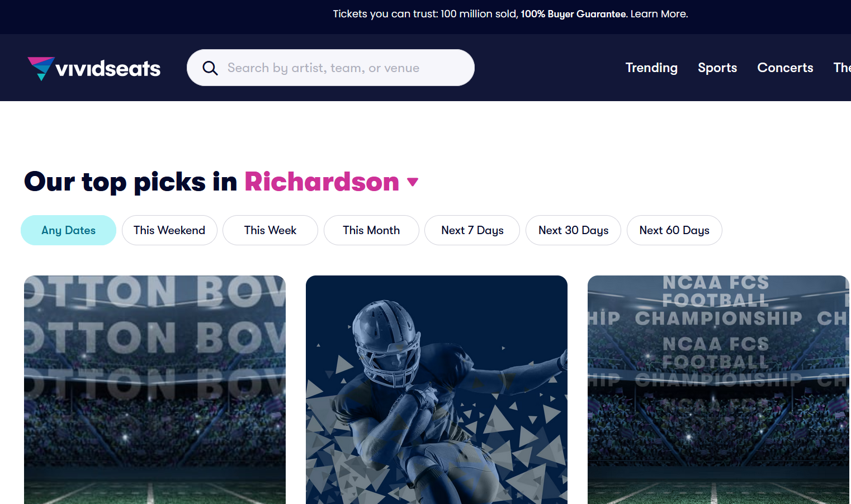Click the Vivid Seats logo

(94, 68)
